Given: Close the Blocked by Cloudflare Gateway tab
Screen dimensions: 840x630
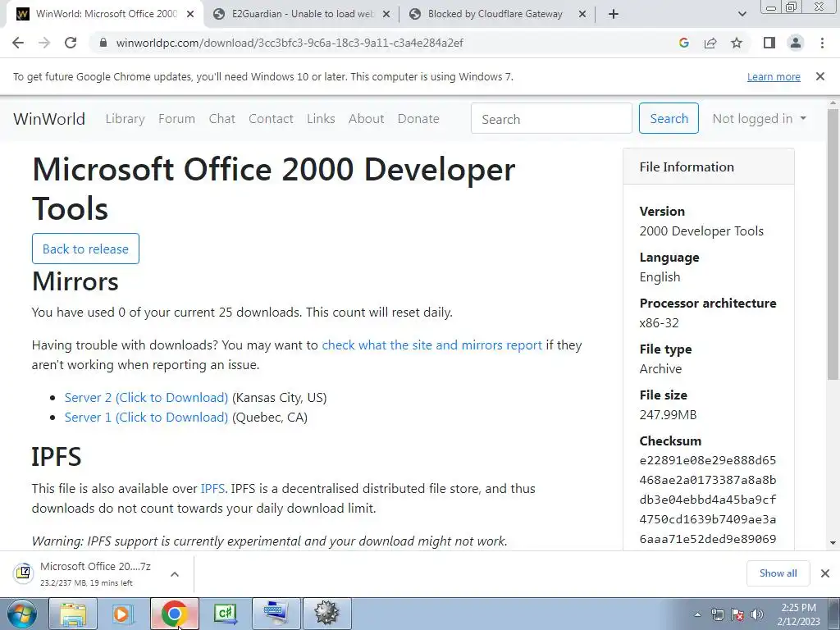Looking at the screenshot, I should click(582, 15).
